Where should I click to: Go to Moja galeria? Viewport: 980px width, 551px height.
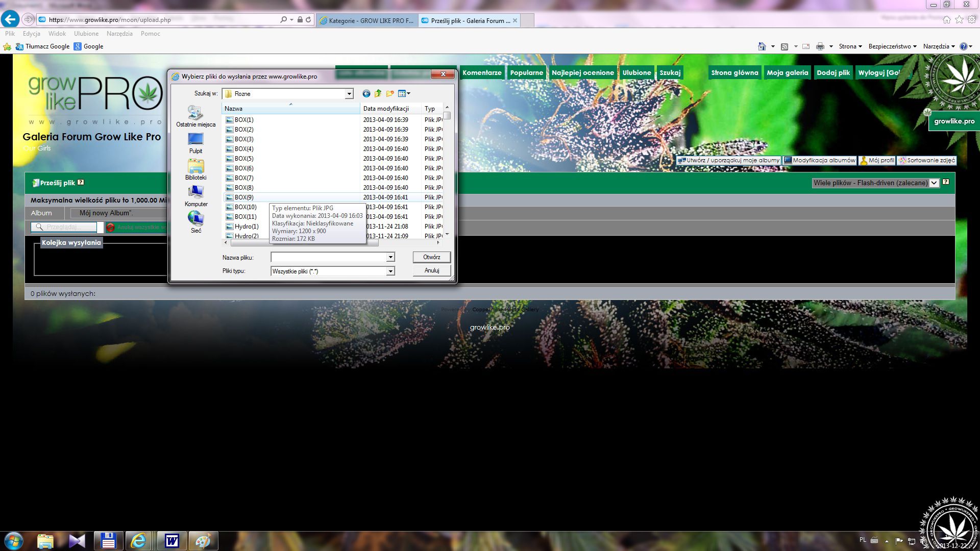[x=787, y=72]
